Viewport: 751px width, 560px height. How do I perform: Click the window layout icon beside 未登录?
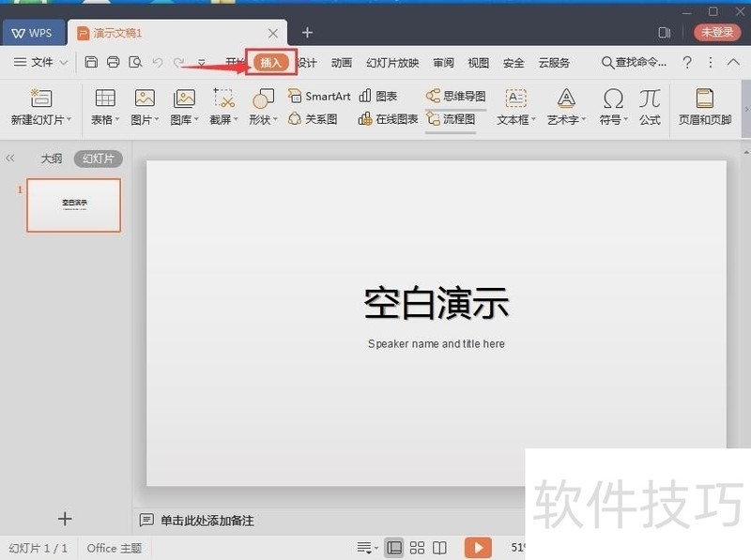pyautogui.click(x=665, y=33)
